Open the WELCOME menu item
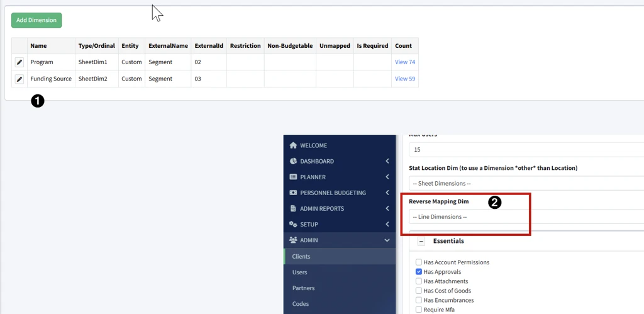This screenshot has height=314, width=644. point(313,145)
